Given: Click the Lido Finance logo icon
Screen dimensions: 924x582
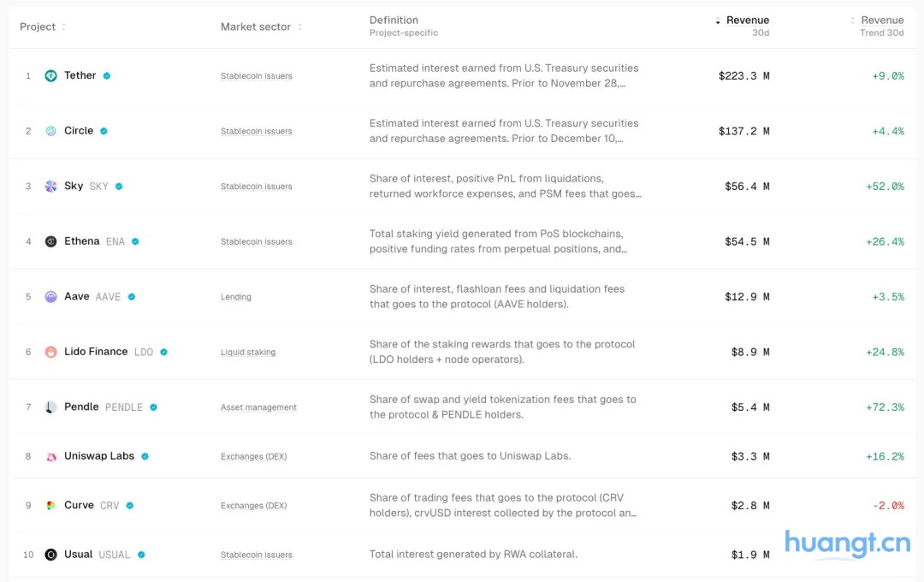Looking at the screenshot, I should (x=50, y=352).
